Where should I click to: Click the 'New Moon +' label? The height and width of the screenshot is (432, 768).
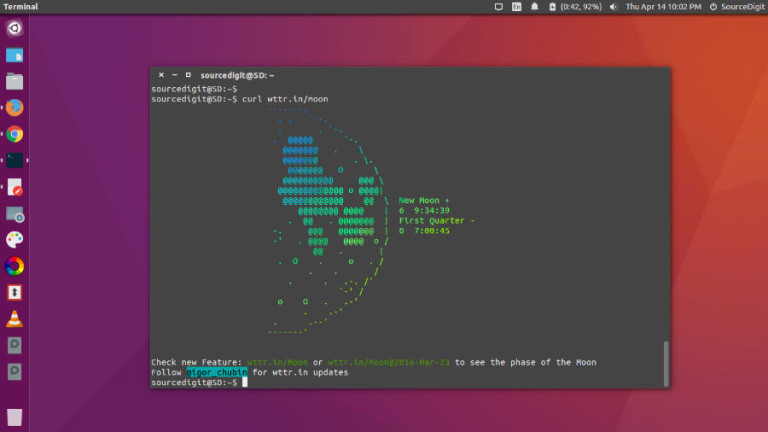(x=424, y=200)
